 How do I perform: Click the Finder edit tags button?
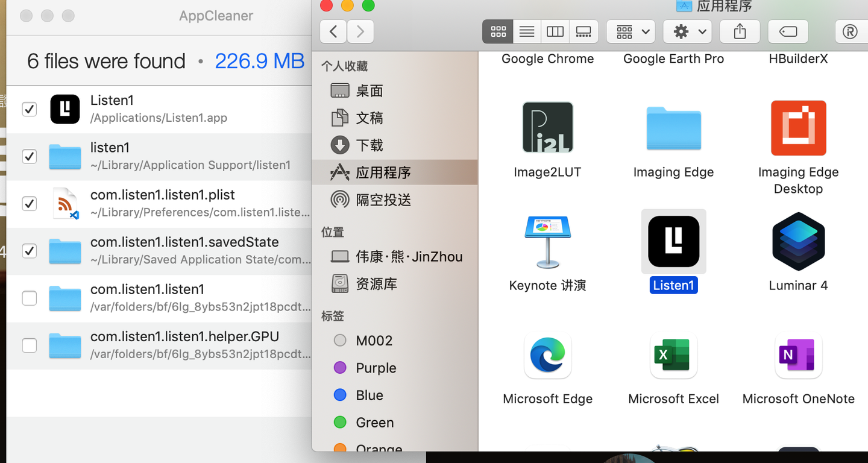[x=788, y=31]
